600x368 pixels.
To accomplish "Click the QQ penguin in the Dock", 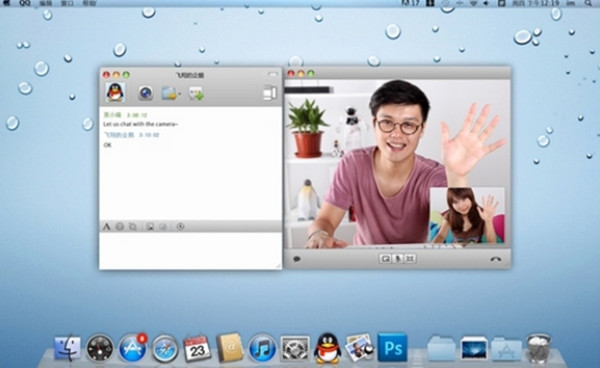I will tap(328, 348).
